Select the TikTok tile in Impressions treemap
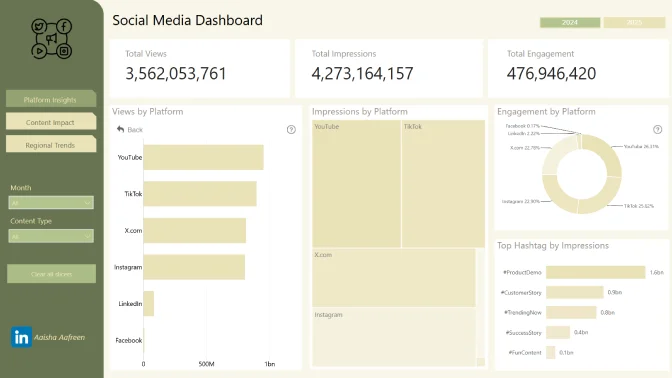Viewport: 672px width, 378px height. click(443, 183)
